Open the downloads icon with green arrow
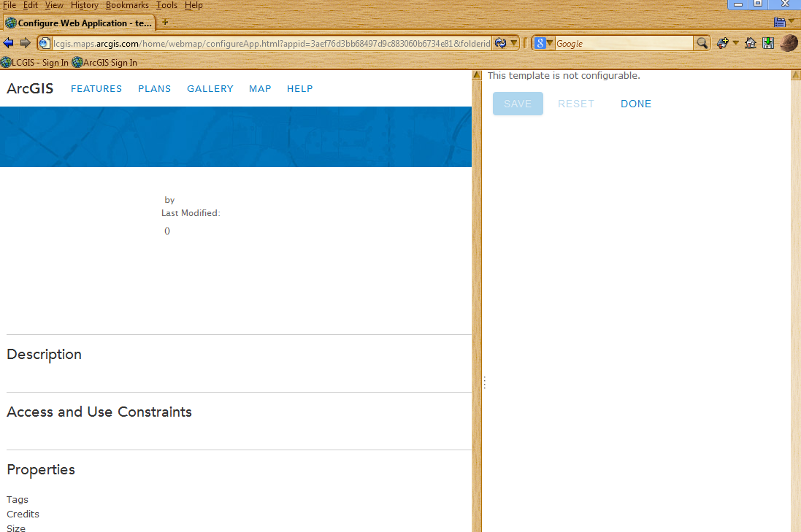The width and height of the screenshot is (801, 532). click(768, 43)
